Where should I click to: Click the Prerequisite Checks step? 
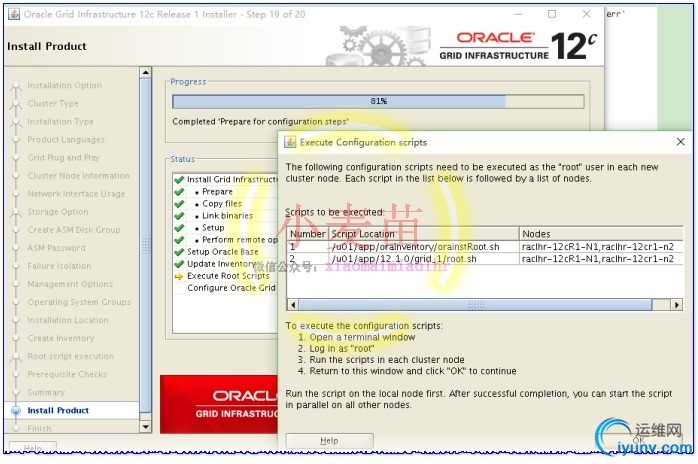coord(67,374)
